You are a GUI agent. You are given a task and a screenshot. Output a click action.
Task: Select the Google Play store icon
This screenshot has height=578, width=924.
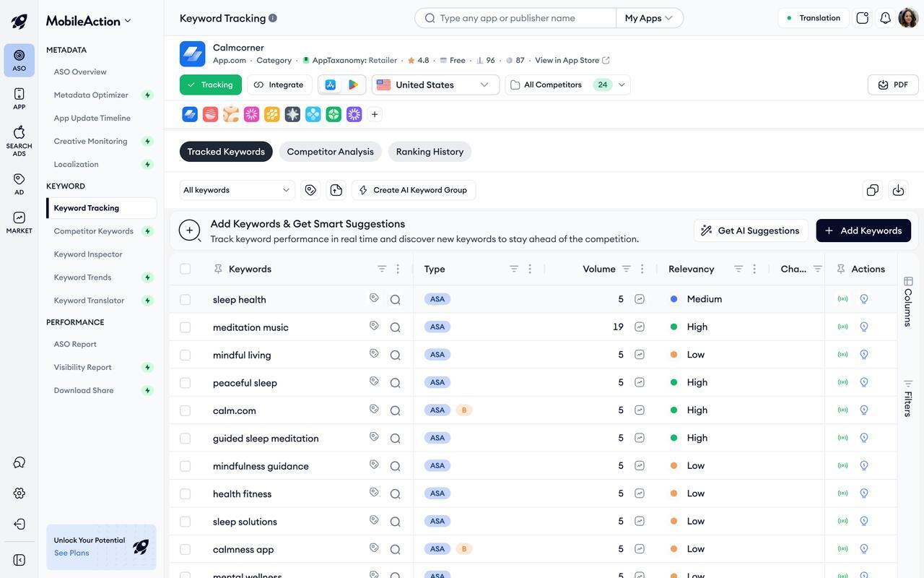point(353,85)
